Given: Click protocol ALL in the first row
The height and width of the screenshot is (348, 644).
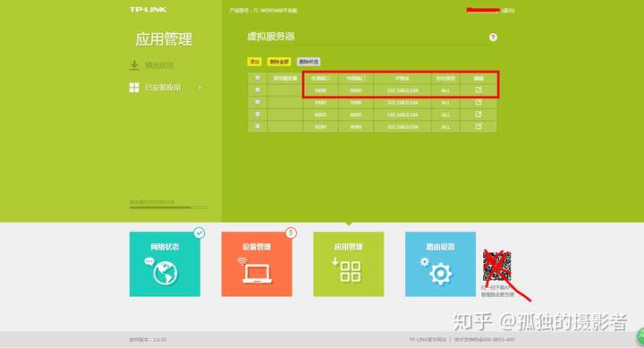Looking at the screenshot, I should (x=445, y=90).
